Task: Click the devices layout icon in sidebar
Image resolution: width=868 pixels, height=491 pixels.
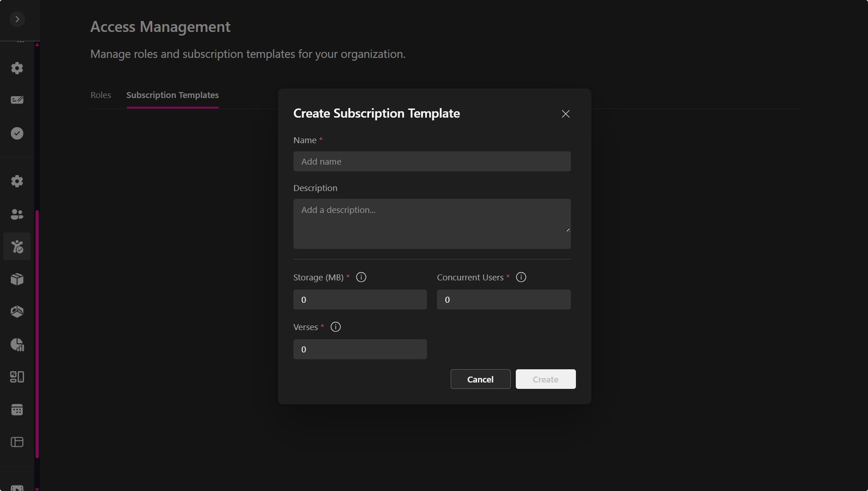Action: pos(17,377)
